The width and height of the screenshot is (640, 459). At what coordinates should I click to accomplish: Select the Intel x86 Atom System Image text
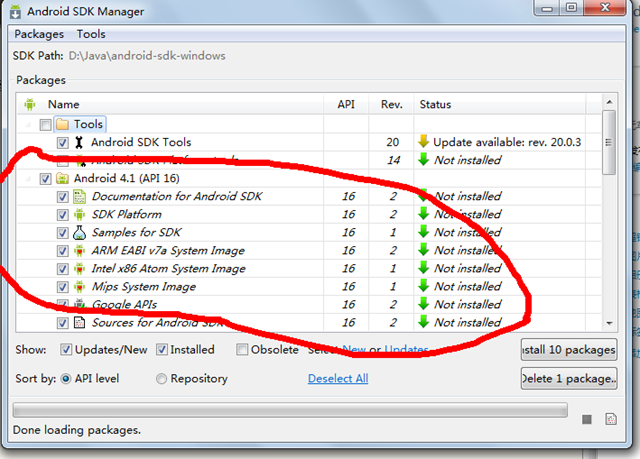[x=169, y=268]
